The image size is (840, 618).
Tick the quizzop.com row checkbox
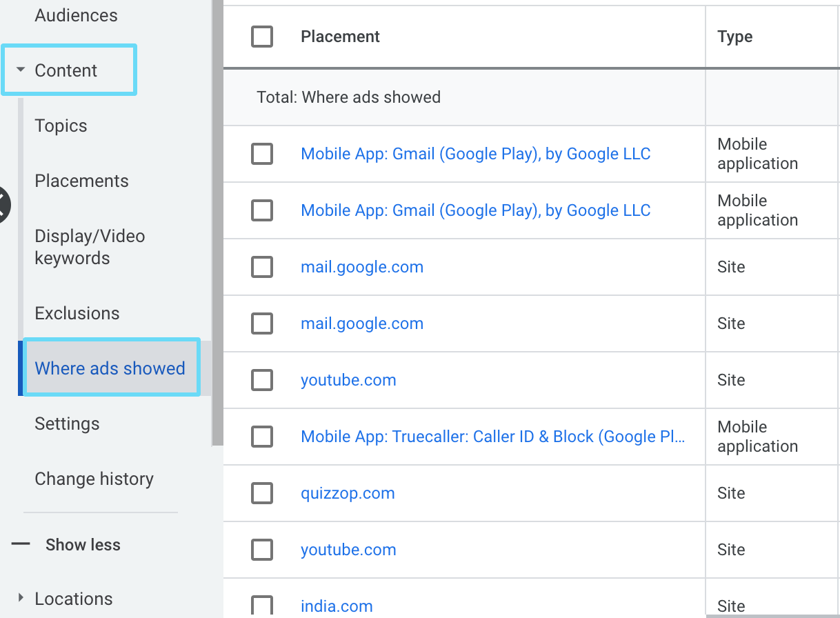click(x=262, y=493)
